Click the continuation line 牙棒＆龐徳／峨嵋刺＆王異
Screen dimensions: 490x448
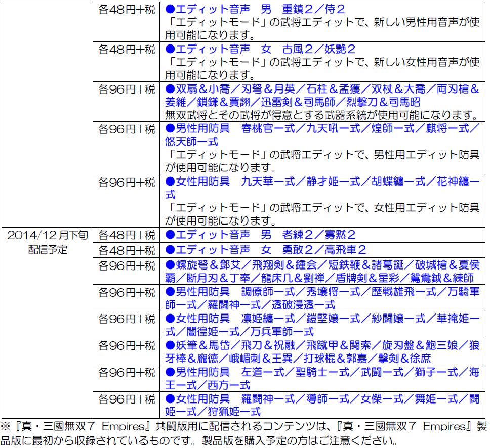point(298,359)
